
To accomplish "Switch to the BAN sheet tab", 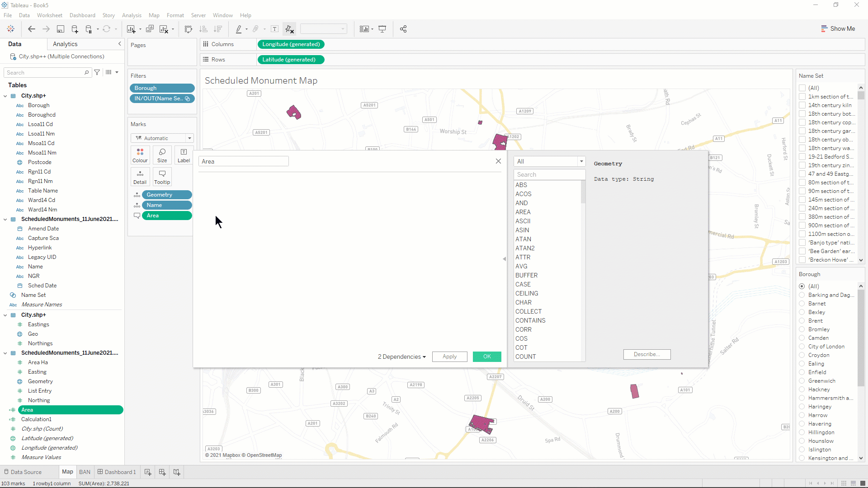I will tap(85, 472).
